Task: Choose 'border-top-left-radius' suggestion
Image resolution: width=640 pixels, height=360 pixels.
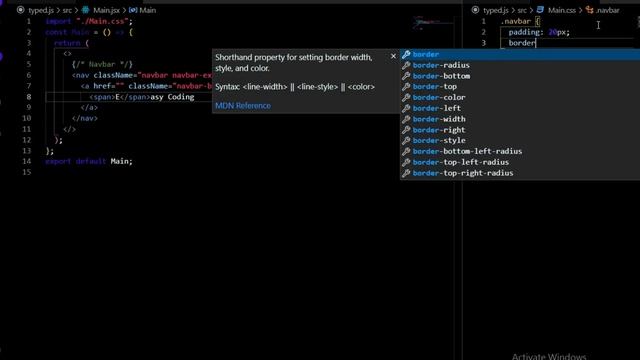Action: (520, 162)
